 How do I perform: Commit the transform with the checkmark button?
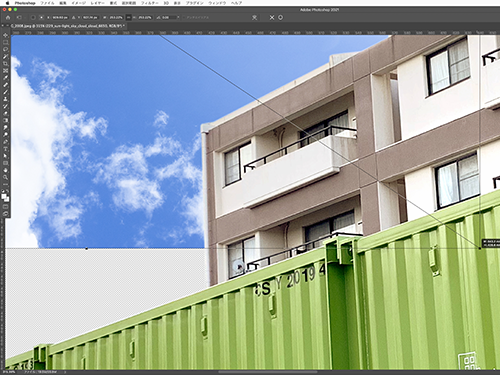point(281,17)
